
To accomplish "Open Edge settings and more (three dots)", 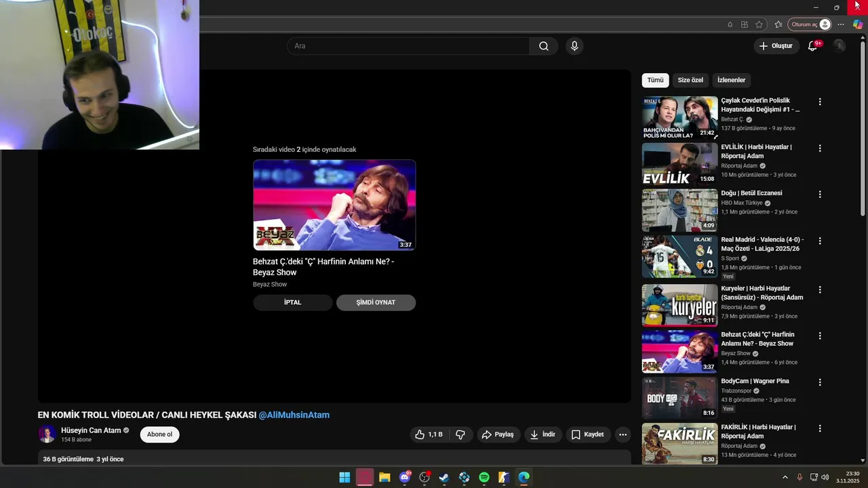I will click(x=841, y=24).
